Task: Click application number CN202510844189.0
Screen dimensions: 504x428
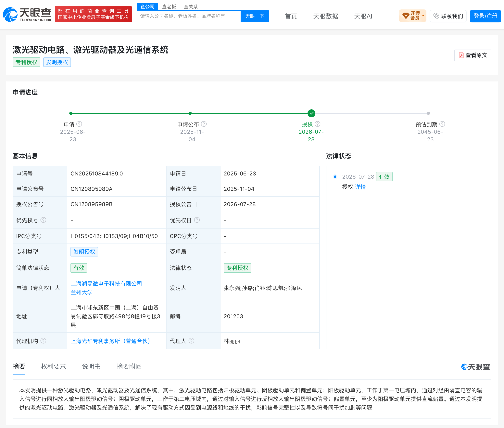Action: 97,173
